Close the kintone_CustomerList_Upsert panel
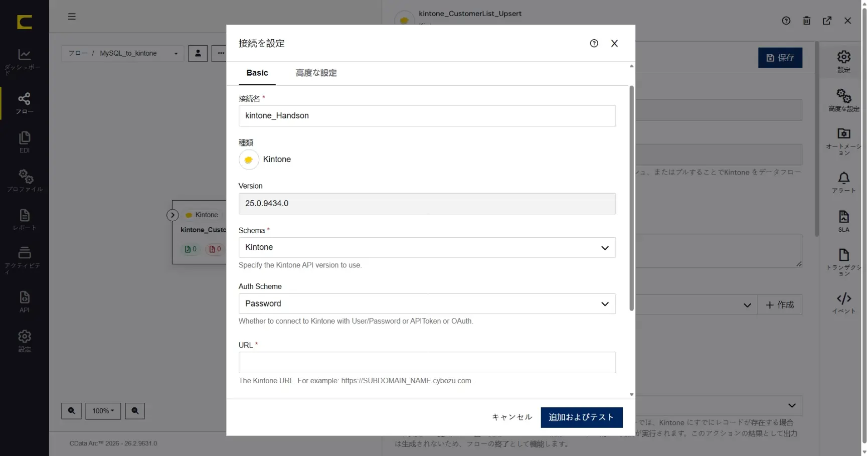This screenshot has width=868, height=456. pos(848,21)
